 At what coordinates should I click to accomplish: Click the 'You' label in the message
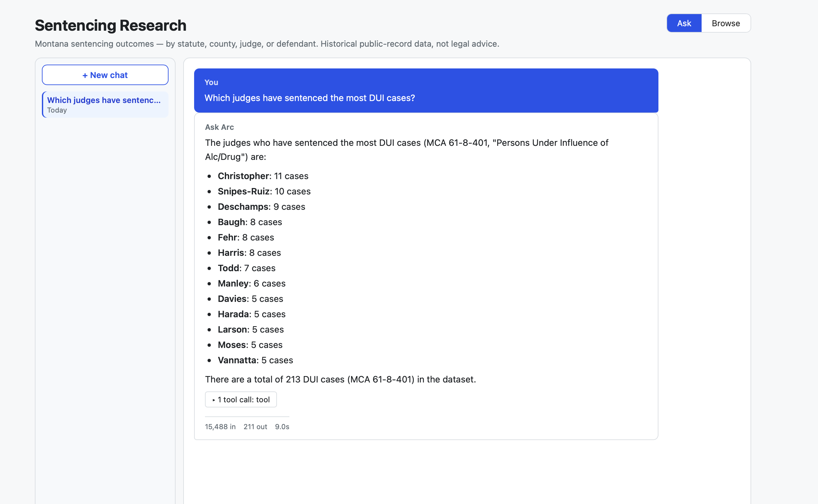(x=211, y=82)
